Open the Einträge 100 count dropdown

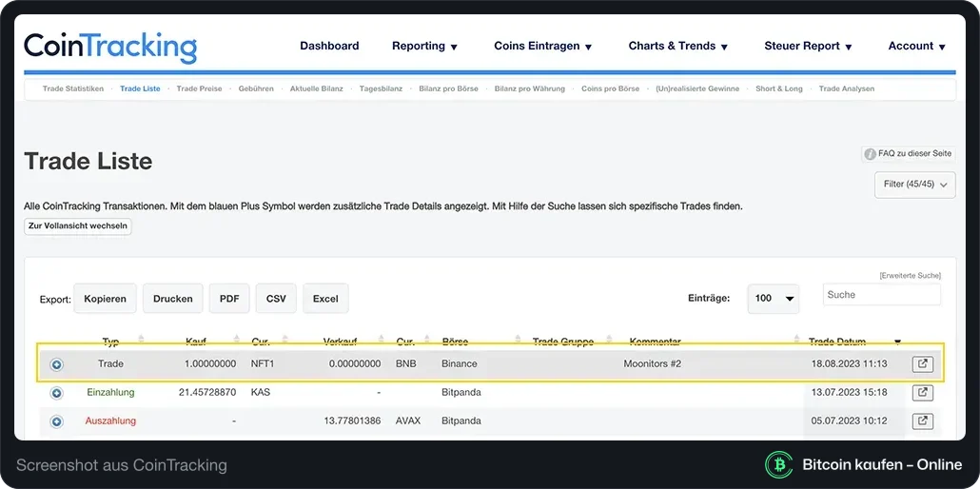click(774, 299)
